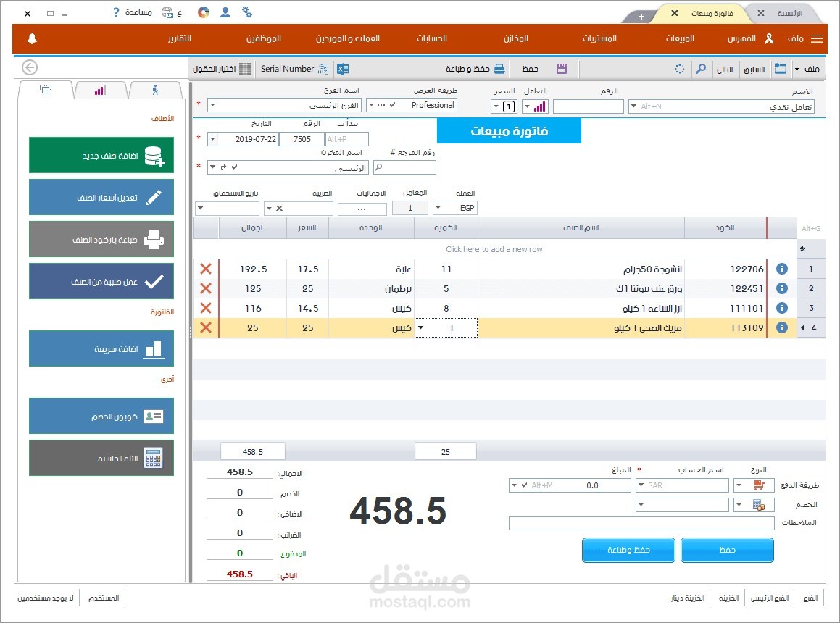This screenshot has width=840, height=623.
Task: Click the notification bell icon
Action: (32, 38)
